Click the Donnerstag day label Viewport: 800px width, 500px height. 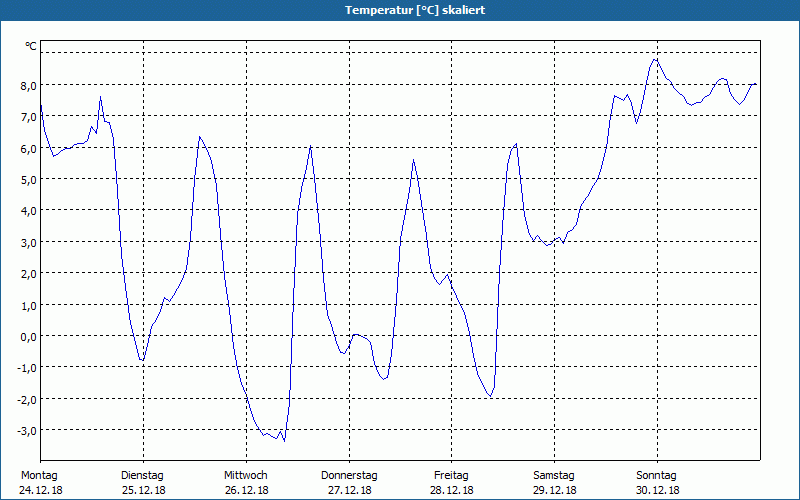click(349, 476)
